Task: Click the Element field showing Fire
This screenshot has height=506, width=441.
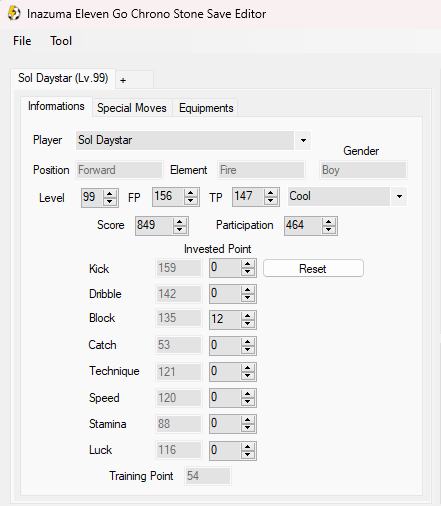Action: tap(261, 170)
